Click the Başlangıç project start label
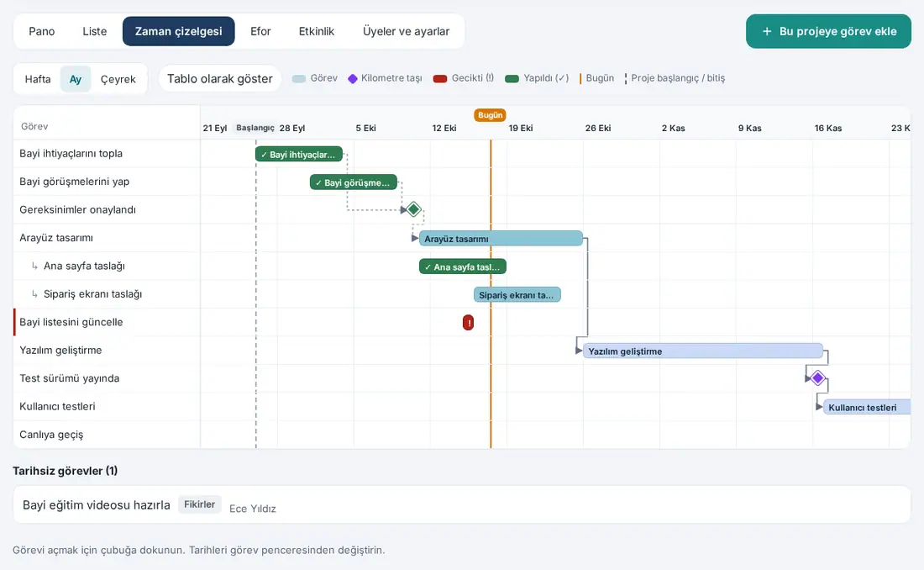Screen dimensions: 924x570 (x=255, y=128)
